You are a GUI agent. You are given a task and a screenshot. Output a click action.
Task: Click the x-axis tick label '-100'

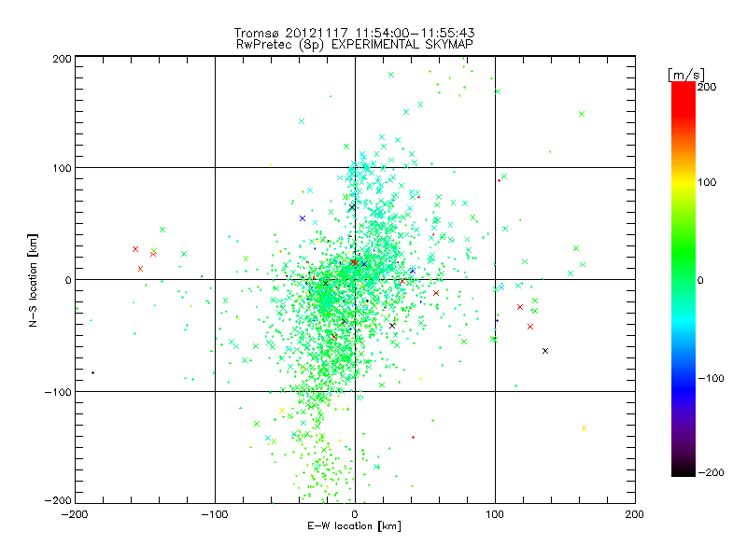[215, 514]
